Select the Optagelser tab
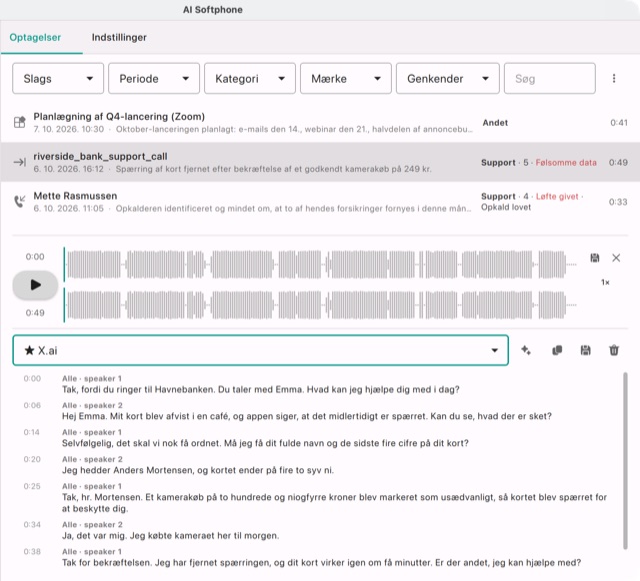The image size is (640, 581). click(35, 37)
